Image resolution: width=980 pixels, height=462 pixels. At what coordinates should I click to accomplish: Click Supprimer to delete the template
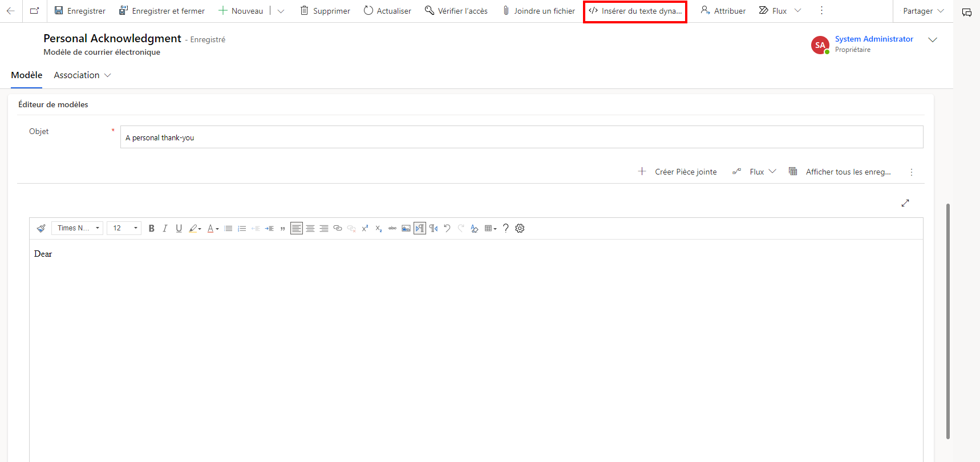coord(325,11)
